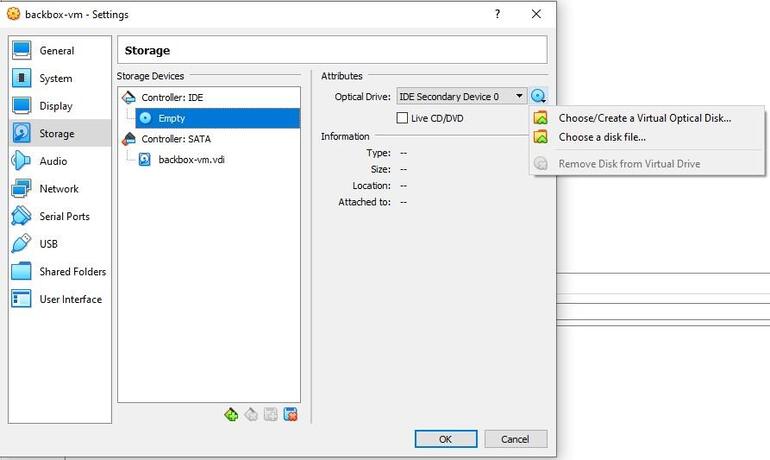
Task: Click the optical disk chooser icon button
Action: (x=539, y=96)
